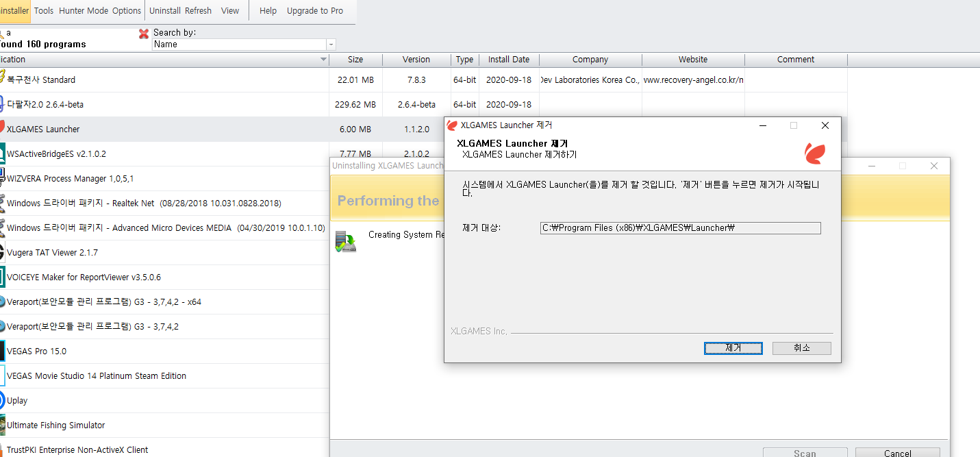Select Vugera TAT Viewer 2.1.7 row
The width and height of the screenshot is (980, 457).
[x=164, y=253]
